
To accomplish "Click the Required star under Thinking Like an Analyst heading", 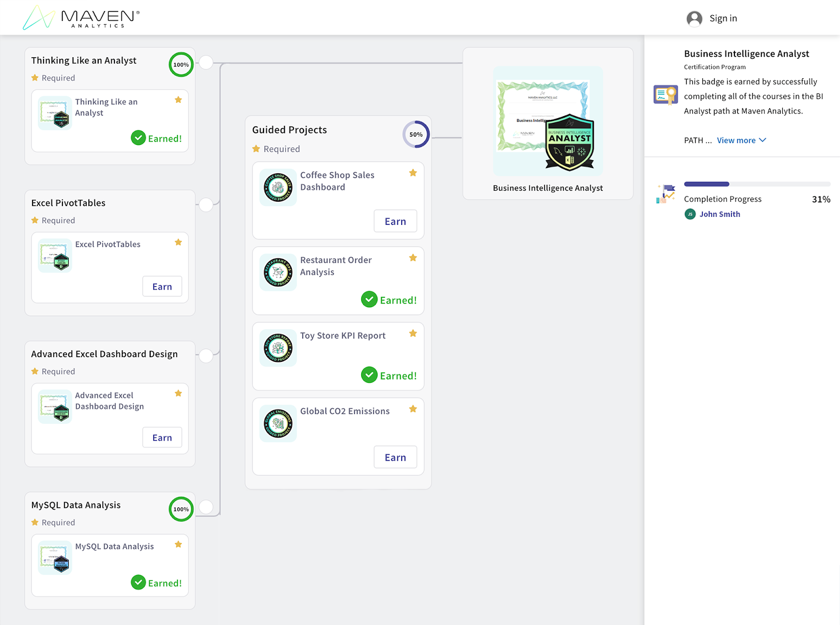I will click(35, 78).
